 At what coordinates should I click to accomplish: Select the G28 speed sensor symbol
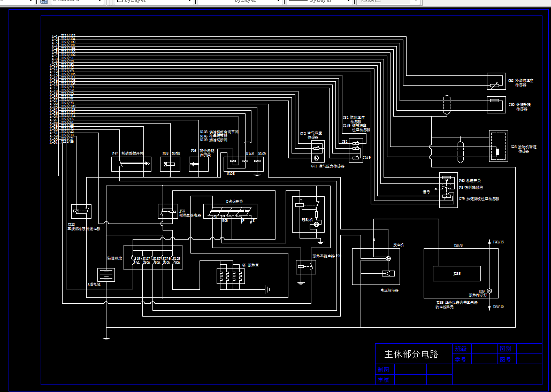click(x=499, y=146)
